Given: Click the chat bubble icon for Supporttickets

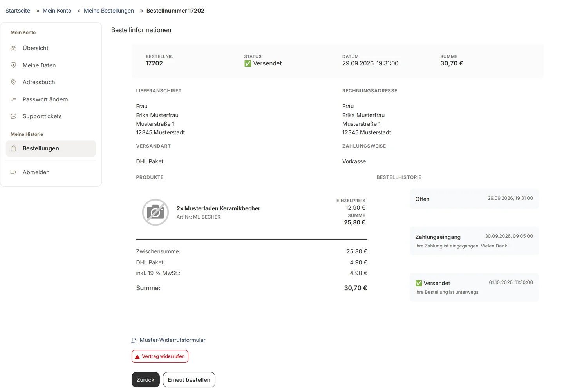Looking at the screenshot, I should [13, 116].
